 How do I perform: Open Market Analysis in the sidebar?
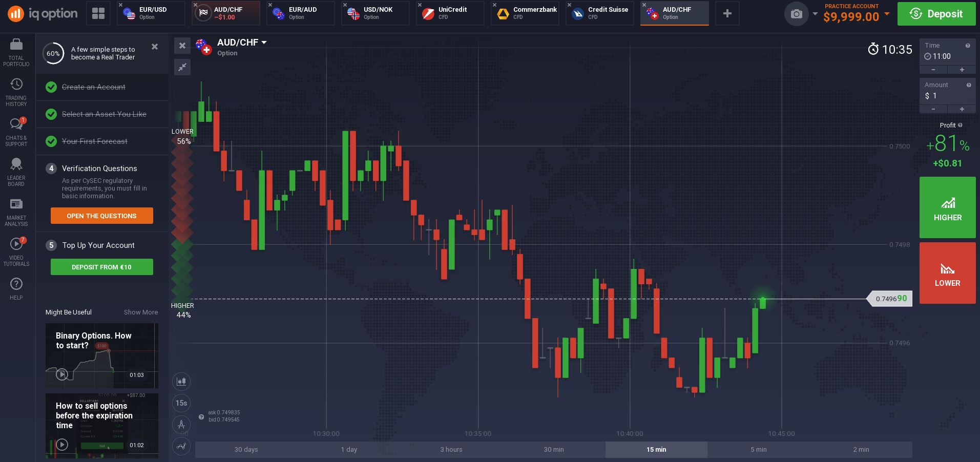16,212
